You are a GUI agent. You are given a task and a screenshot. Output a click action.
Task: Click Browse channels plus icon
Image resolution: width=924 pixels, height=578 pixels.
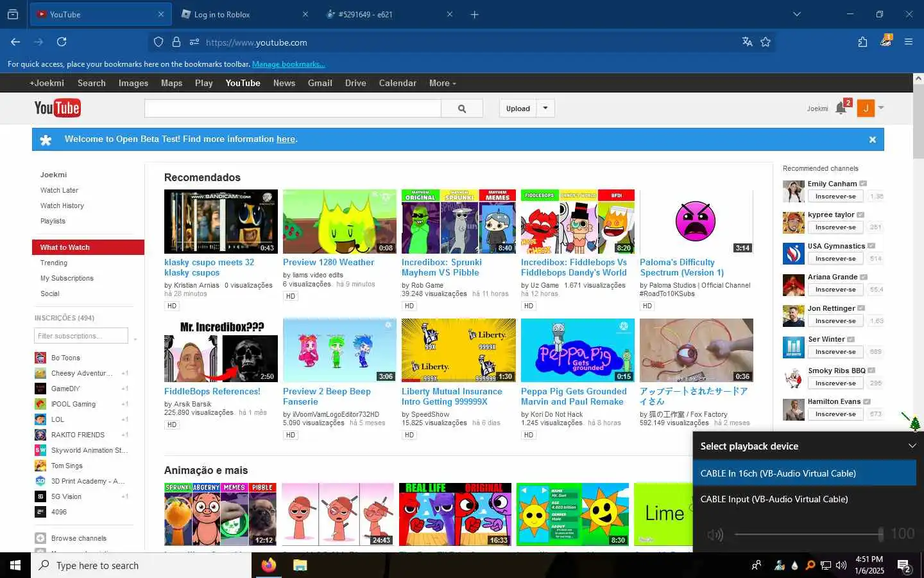click(40, 538)
